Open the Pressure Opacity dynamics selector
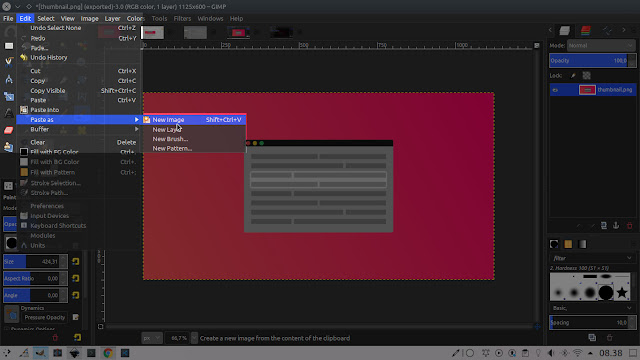 [x=44, y=317]
